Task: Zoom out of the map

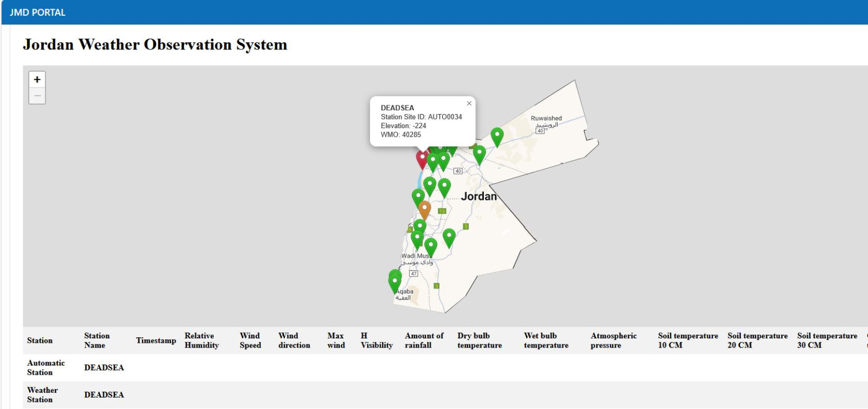Action: coord(37,96)
